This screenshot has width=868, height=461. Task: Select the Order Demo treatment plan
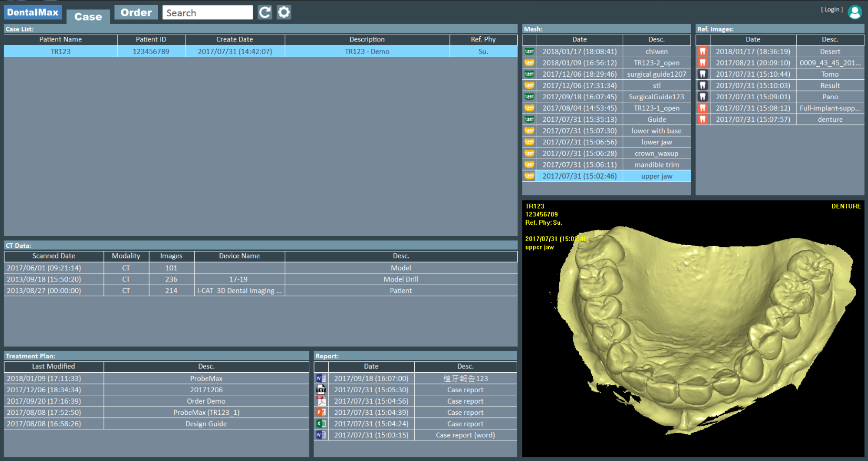click(156, 401)
